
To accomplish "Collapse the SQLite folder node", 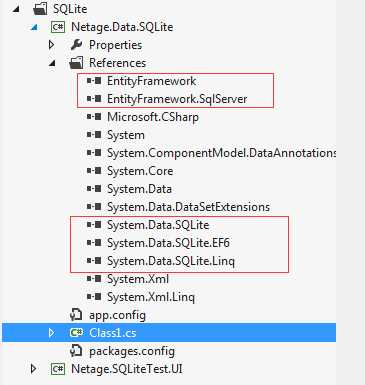I will tap(16, 9).
